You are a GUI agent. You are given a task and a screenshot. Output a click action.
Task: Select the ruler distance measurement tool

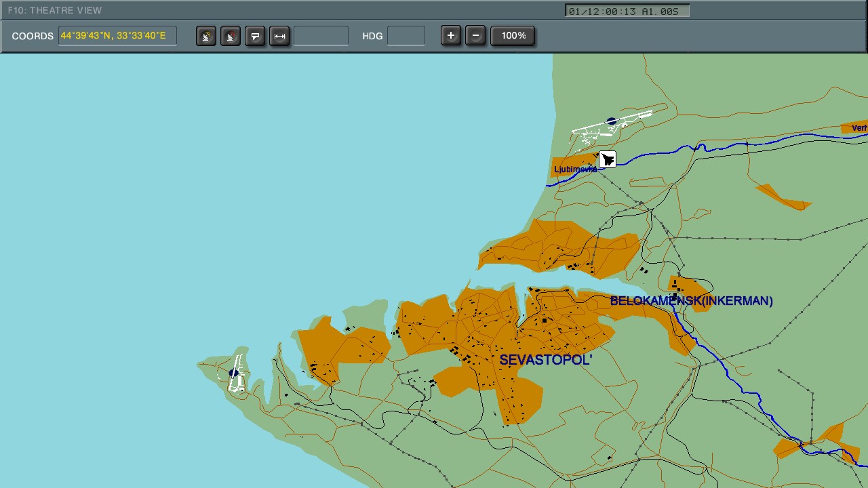coord(279,36)
